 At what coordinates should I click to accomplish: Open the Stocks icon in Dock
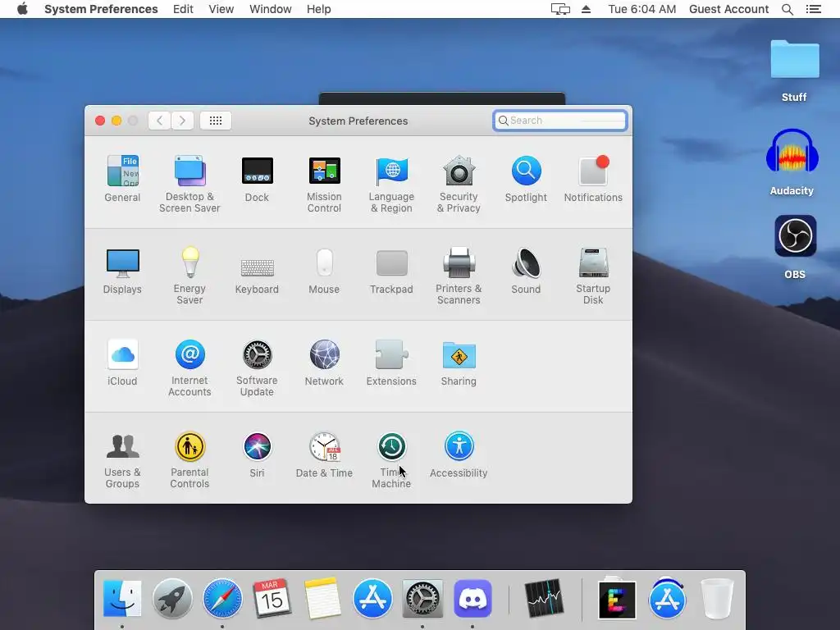(545, 598)
